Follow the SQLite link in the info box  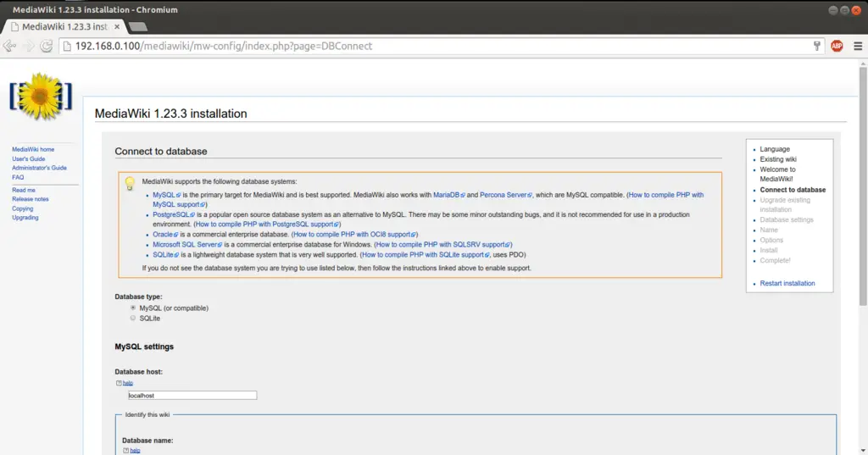166,255
